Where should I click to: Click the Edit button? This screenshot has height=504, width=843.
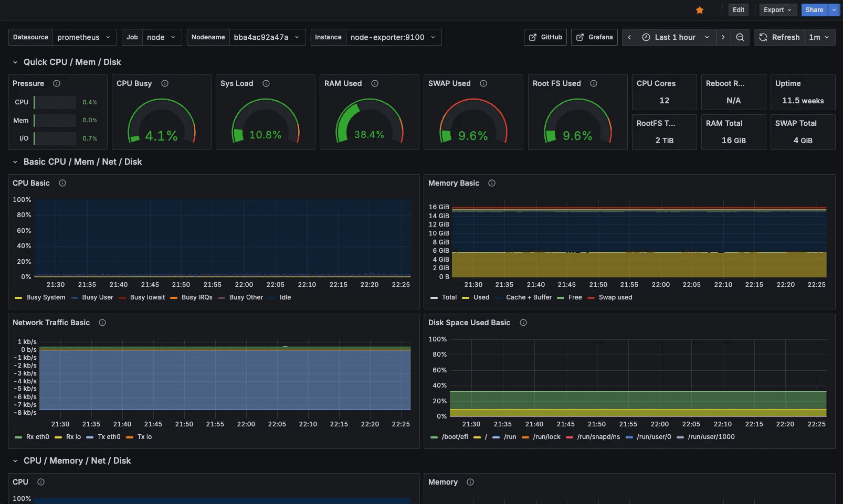point(739,10)
